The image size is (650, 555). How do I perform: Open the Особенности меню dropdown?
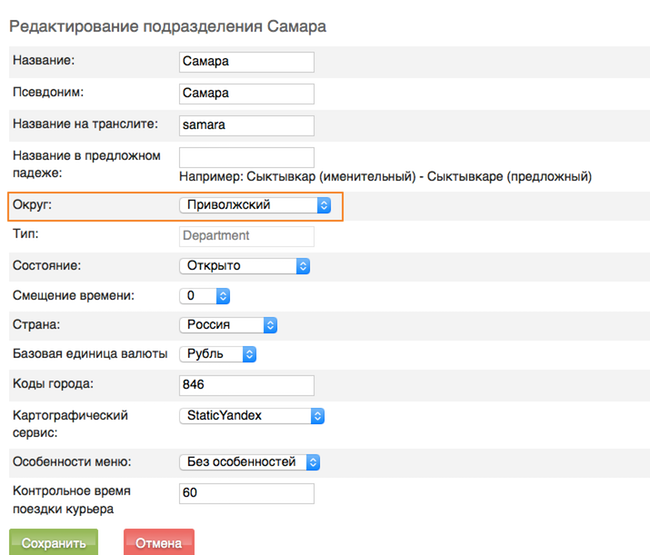(249, 462)
